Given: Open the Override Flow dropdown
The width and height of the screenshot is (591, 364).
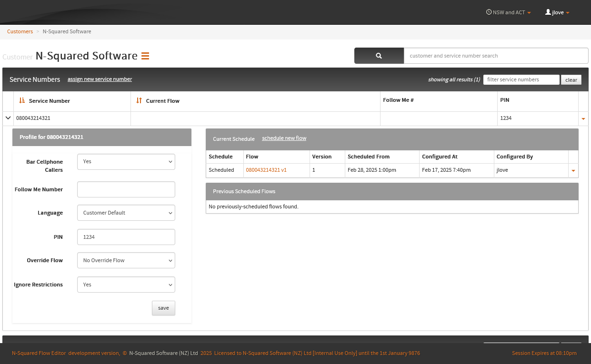Looking at the screenshot, I should pos(126,260).
